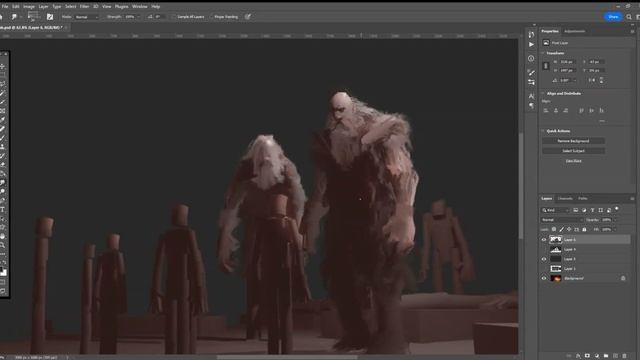
Task: Open the Strength value dropdown arrow
Action: point(138,17)
